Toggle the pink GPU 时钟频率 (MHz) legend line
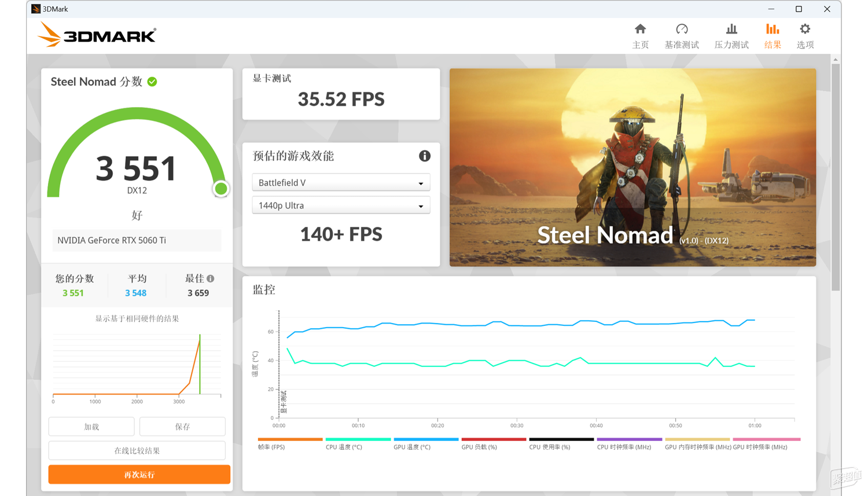Viewport: 868px width, 496px height. point(766,439)
